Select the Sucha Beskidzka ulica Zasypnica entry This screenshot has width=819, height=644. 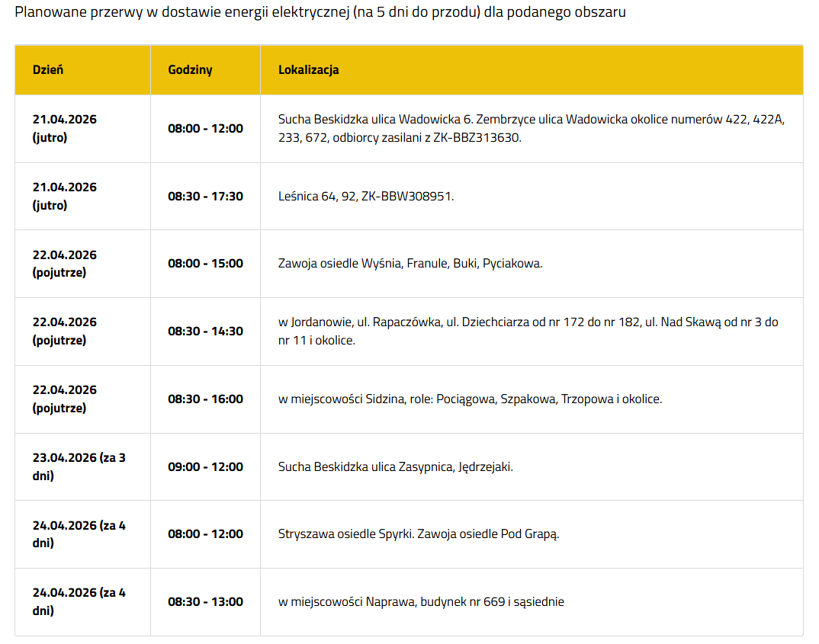(x=395, y=467)
